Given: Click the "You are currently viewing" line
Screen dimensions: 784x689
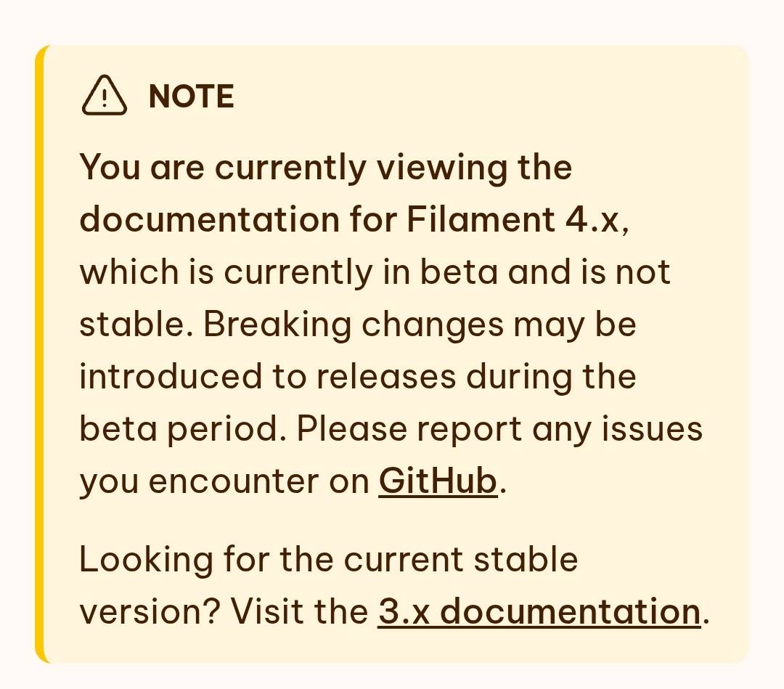Looking at the screenshot, I should pos(325,168).
